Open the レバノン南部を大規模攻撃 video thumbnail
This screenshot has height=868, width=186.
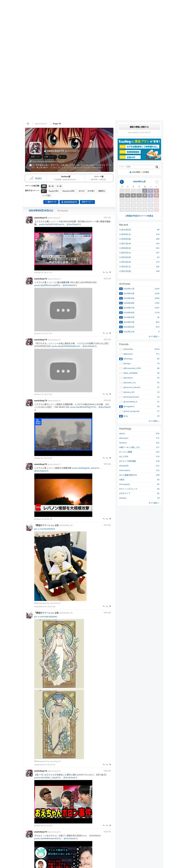[63, 495]
